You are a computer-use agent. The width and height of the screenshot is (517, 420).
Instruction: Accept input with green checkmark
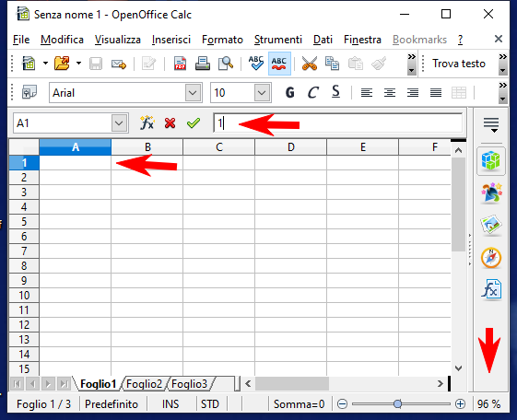click(x=194, y=123)
